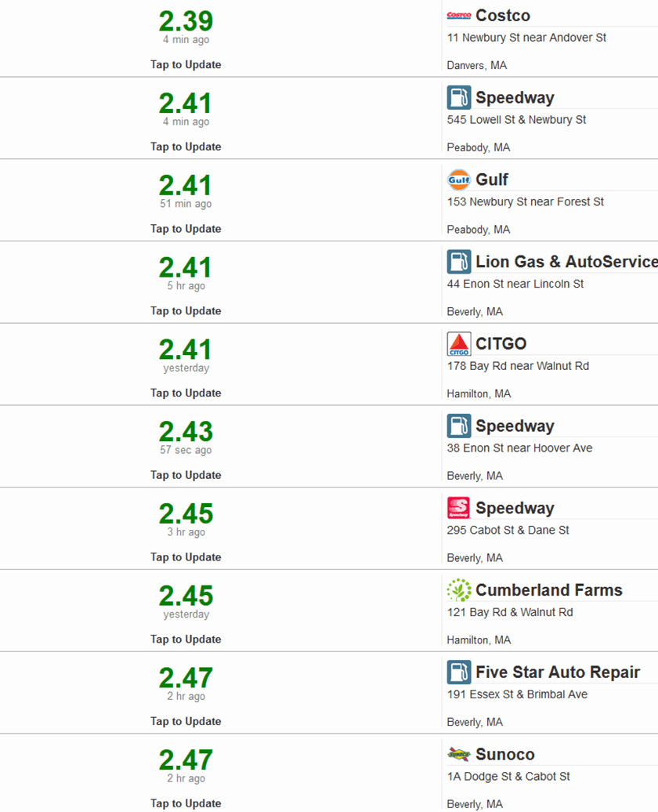This screenshot has width=658, height=812.
Task: Click pump icon for Speedway on Lowell St
Action: click(x=458, y=98)
